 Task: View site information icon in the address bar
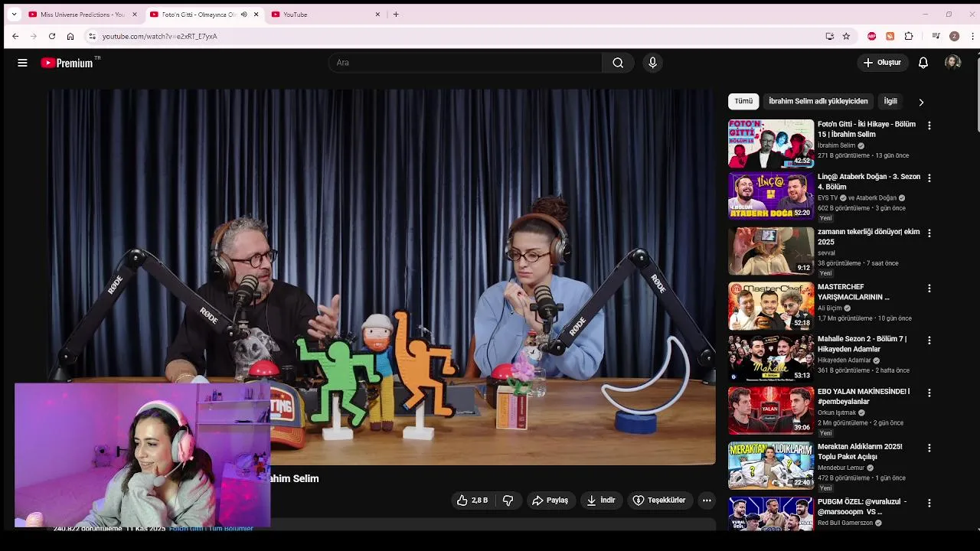point(92,36)
